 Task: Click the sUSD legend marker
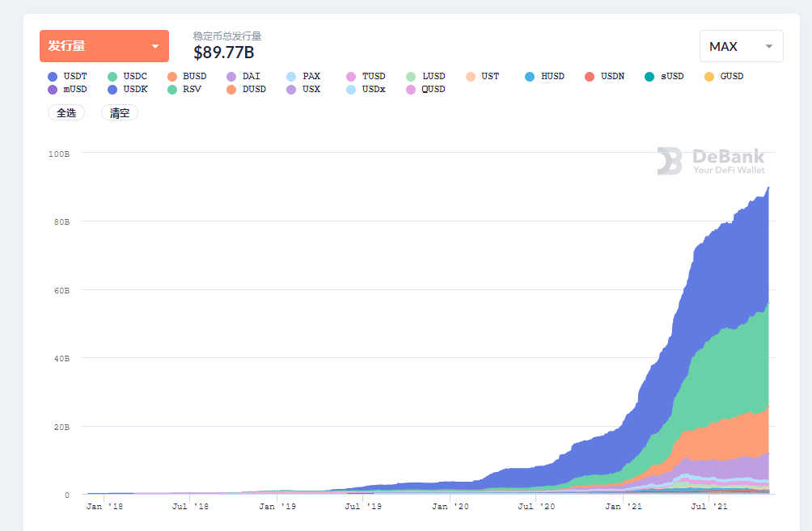(x=649, y=77)
